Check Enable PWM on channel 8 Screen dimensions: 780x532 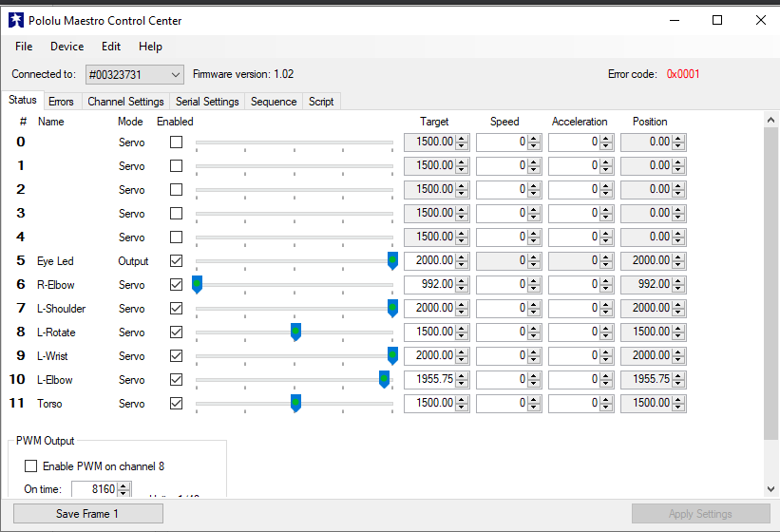[x=30, y=466]
